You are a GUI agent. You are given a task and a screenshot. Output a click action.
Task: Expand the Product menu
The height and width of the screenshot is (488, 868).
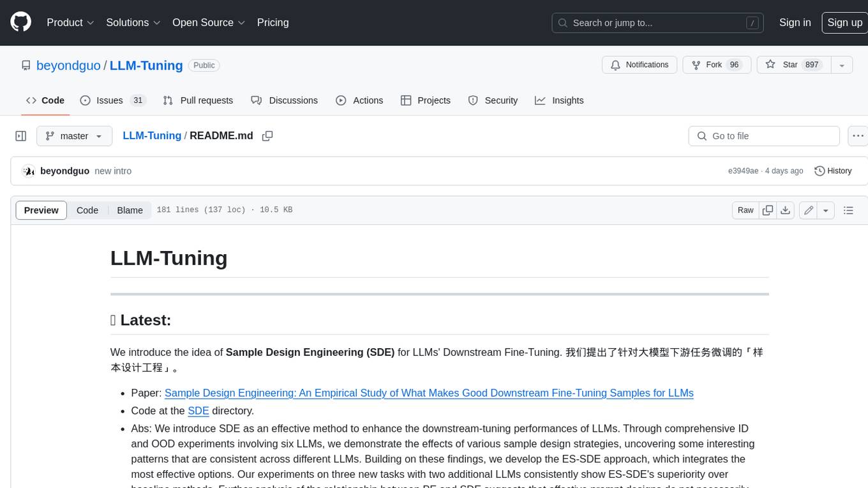point(70,22)
